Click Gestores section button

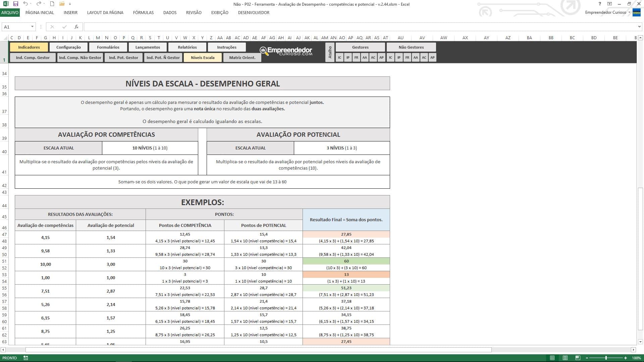(360, 47)
